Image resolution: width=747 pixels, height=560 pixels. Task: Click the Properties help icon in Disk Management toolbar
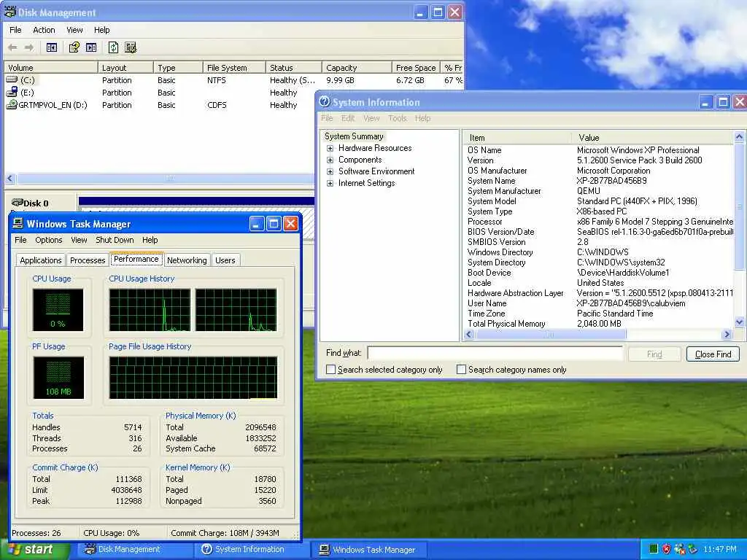pos(74,47)
